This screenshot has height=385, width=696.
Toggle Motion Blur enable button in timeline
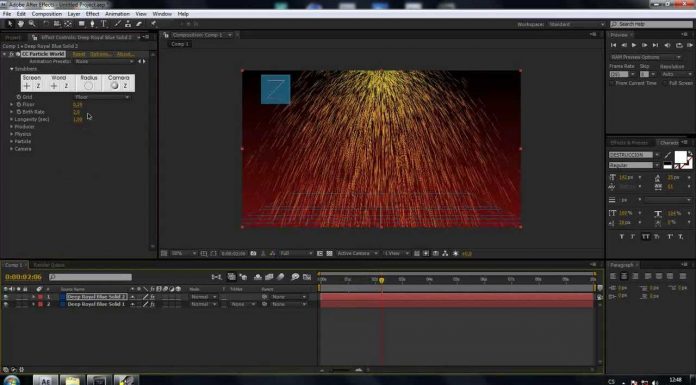[x=281, y=277]
